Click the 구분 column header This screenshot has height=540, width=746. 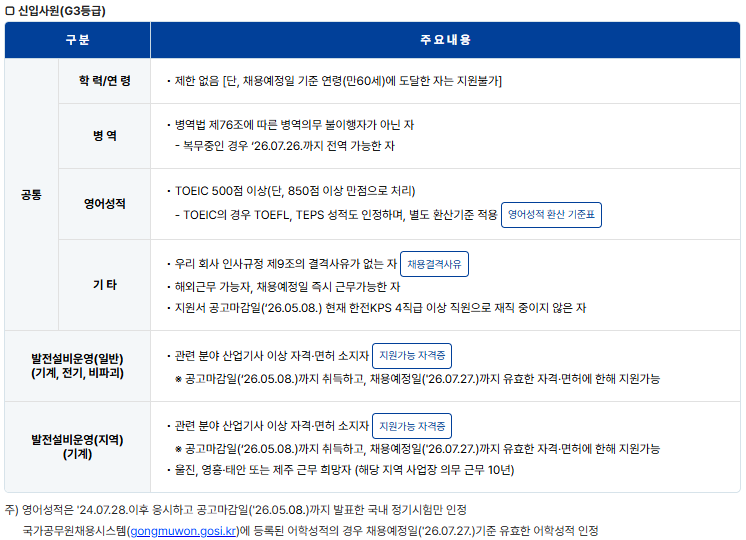77,40
